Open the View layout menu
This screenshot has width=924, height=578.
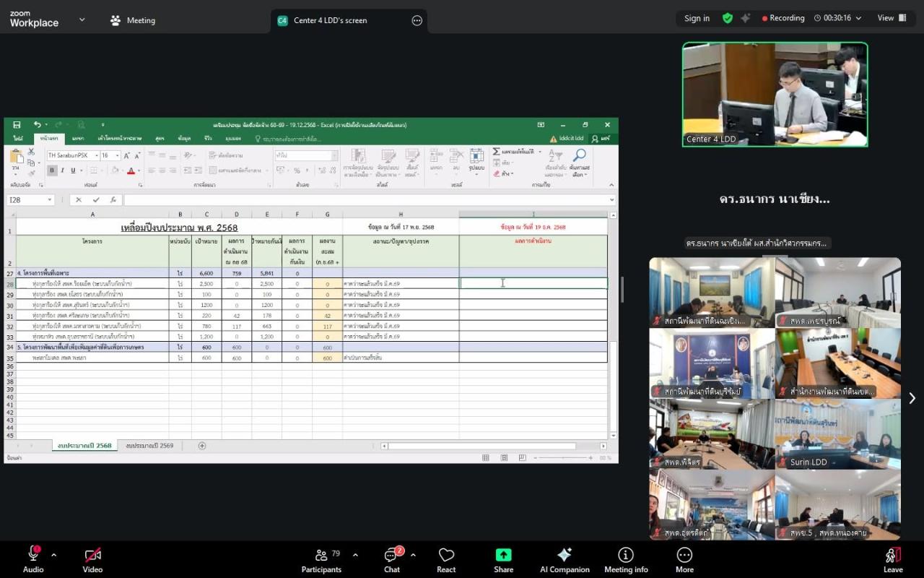pyautogui.click(x=892, y=18)
